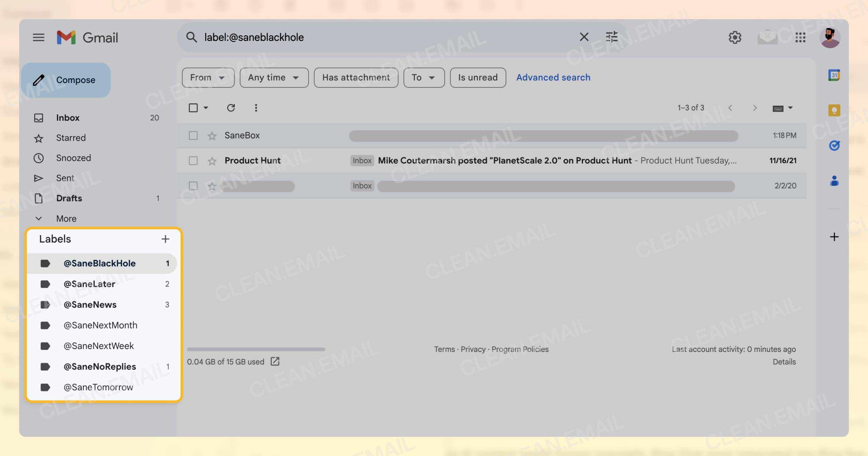Open quick settings gear

(x=735, y=37)
